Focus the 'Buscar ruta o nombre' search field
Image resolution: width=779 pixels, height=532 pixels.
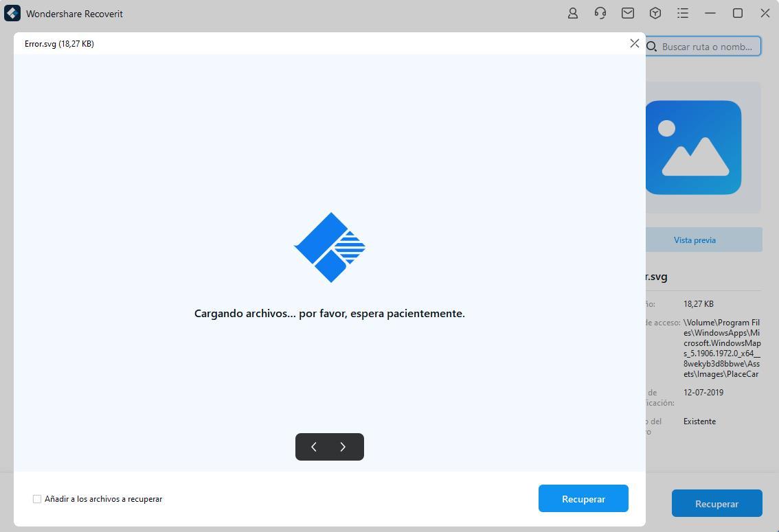point(708,47)
